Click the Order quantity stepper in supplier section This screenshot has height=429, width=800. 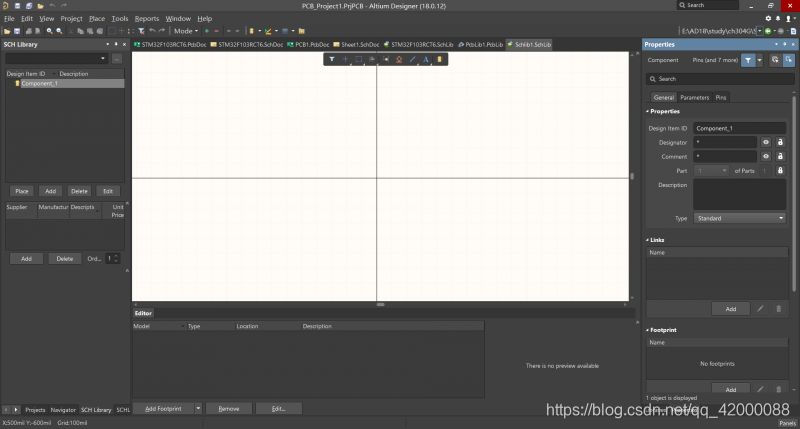(115, 258)
